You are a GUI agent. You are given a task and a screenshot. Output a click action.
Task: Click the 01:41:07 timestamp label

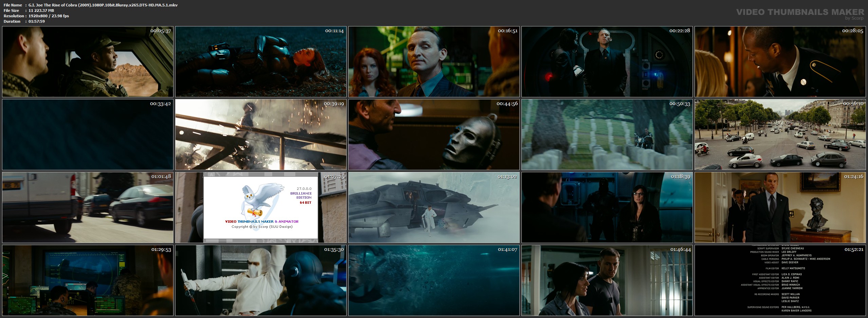pos(507,250)
